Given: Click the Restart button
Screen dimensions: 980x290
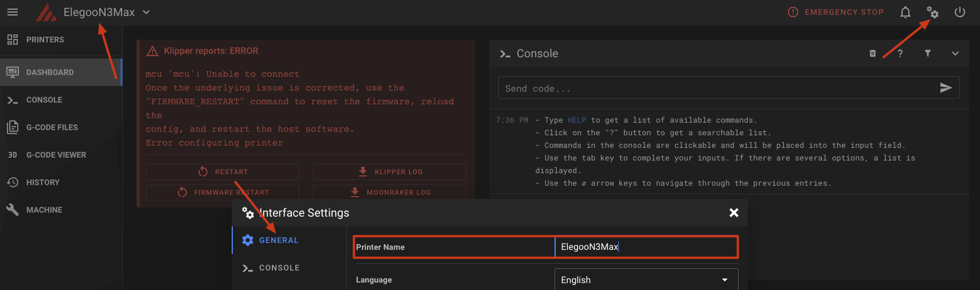Looking at the screenshot, I should (222, 172).
